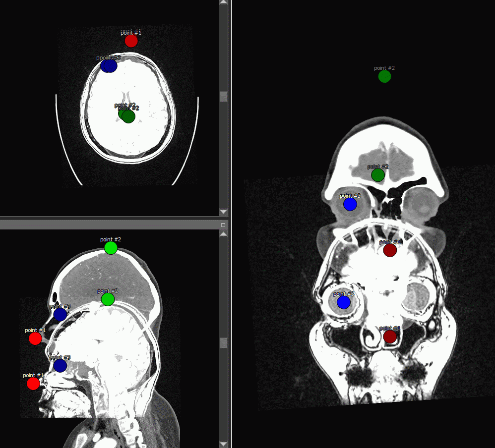Select red point #1 marker in the axial view
This screenshot has width=495, height=448.
(x=131, y=41)
